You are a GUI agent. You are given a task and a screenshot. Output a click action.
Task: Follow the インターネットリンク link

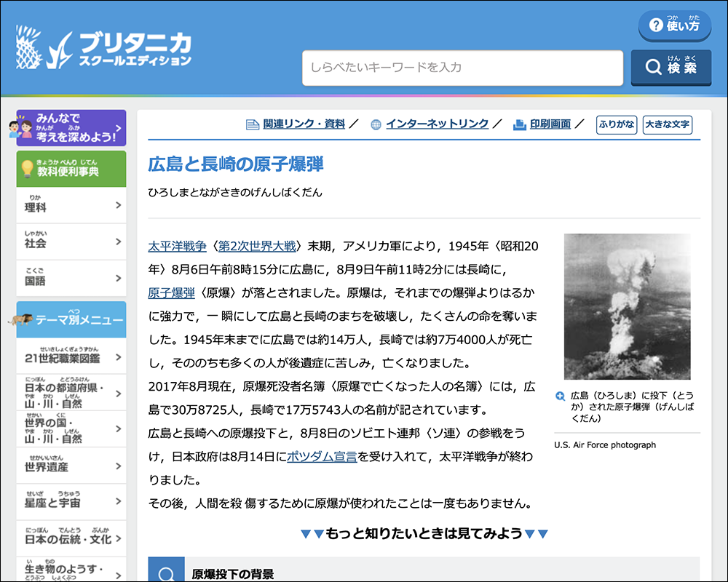437,124
